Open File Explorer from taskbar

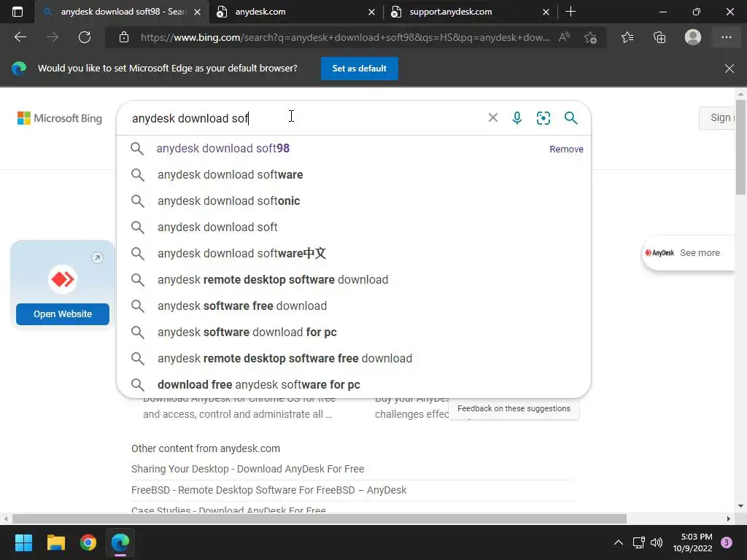coord(55,542)
